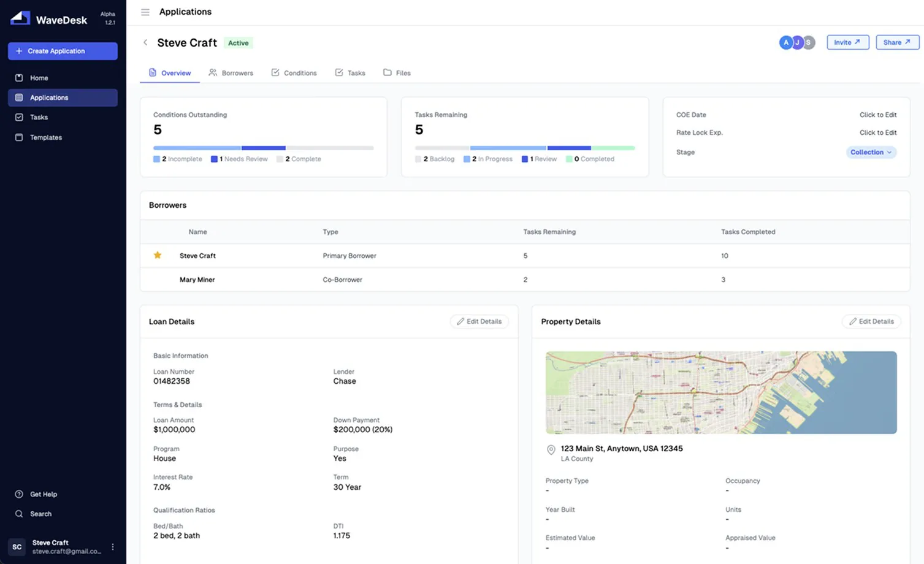The width and height of the screenshot is (924, 564).
Task: Select the Home icon in the sidebar
Action: click(x=19, y=78)
